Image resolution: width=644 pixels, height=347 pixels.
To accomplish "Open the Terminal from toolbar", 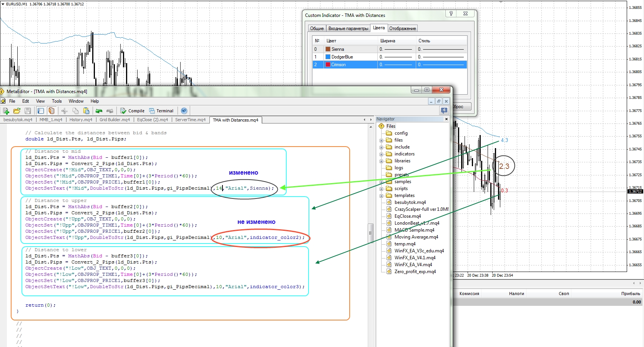I will (x=161, y=111).
